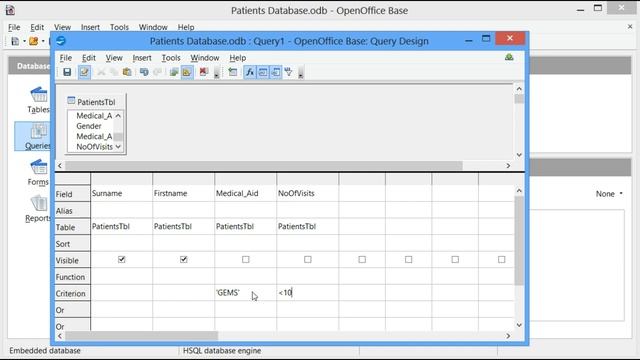The image size is (640, 360).
Task: Click Open folder icon in main Base toolbar
Action: pyautogui.click(x=33, y=41)
